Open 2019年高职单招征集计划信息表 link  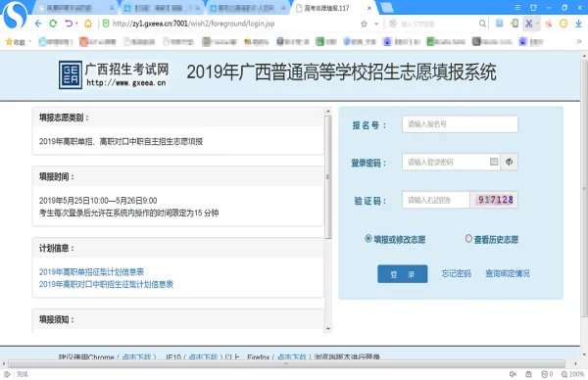(x=91, y=271)
